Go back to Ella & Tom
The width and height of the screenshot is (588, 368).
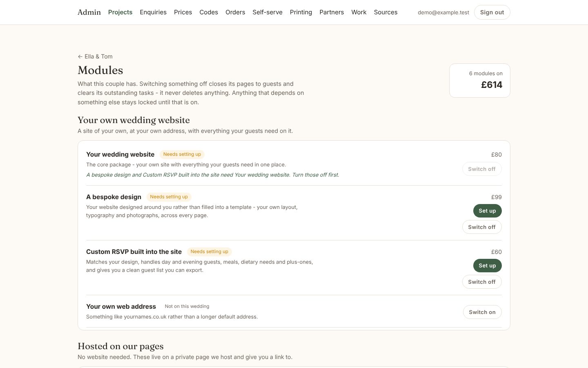(x=95, y=56)
